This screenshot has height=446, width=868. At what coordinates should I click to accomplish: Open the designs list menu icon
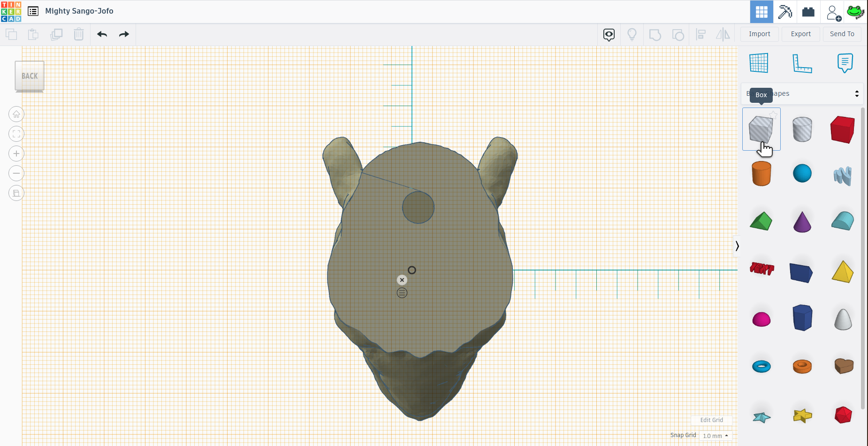click(x=33, y=11)
